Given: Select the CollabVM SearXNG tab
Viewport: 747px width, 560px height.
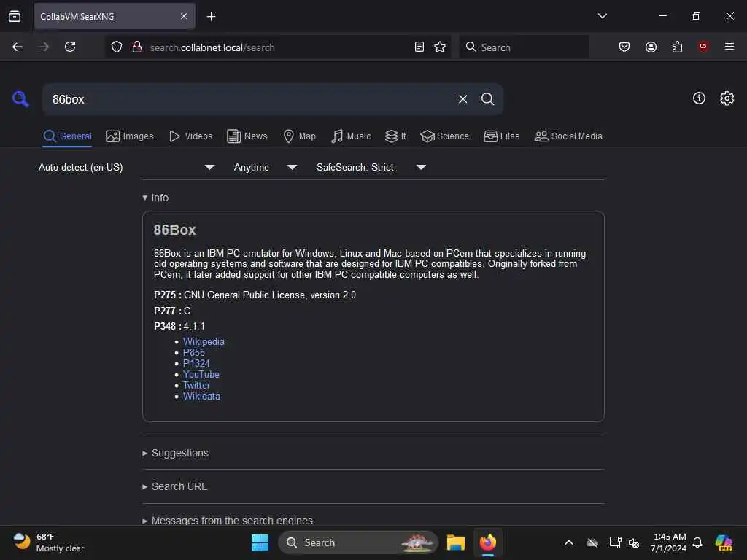Looking at the screenshot, I should click(x=115, y=16).
